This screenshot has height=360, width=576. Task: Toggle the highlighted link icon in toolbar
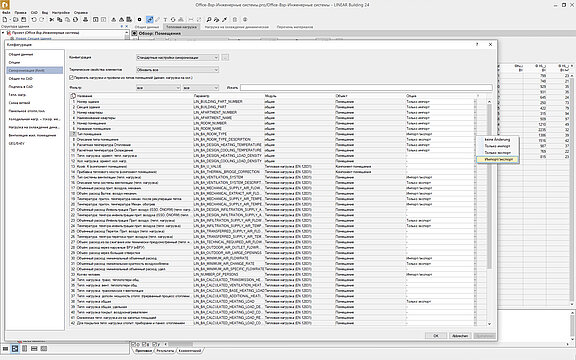pos(150,19)
